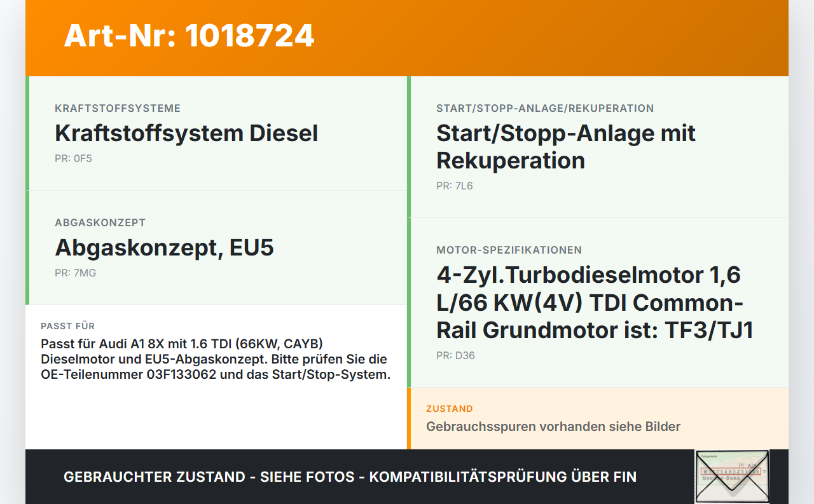Select the Gebrauchsspuren vorhanden siehe Bilder text
Viewport: 814px width, 504px height.
pos(553,426)
